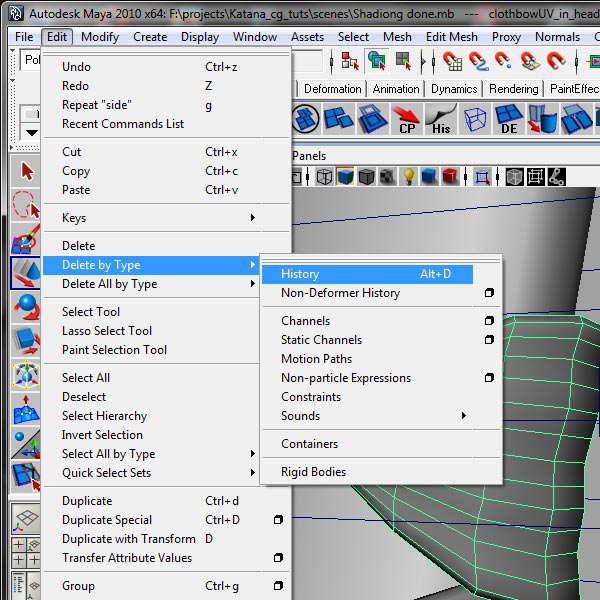Screen dimensions: 600x600
Task: Click the single perspective layout icon
Action: pos(26,519)
